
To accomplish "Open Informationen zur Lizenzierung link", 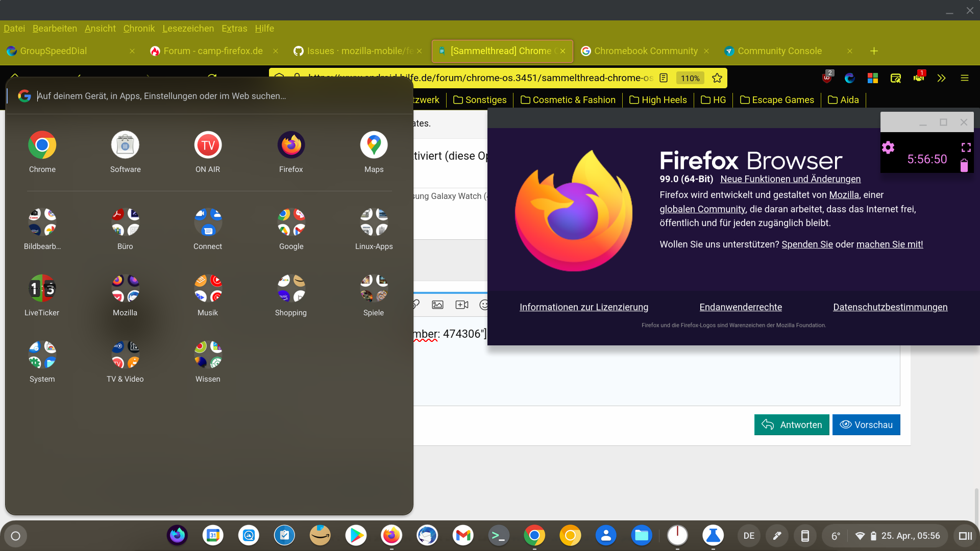I will (x=584, y=307).
